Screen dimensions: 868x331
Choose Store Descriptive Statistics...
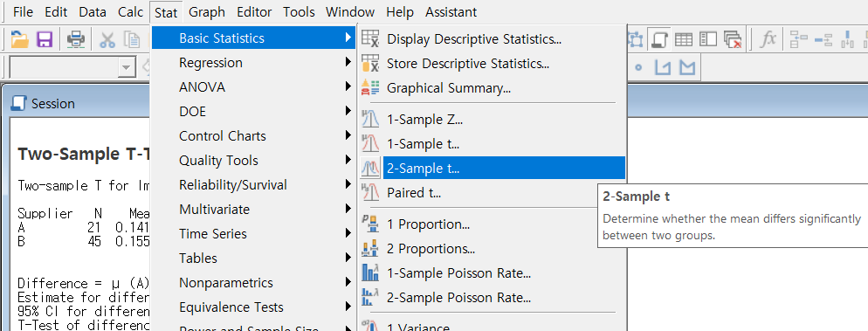pyautogui.click(x=492, y=64)
